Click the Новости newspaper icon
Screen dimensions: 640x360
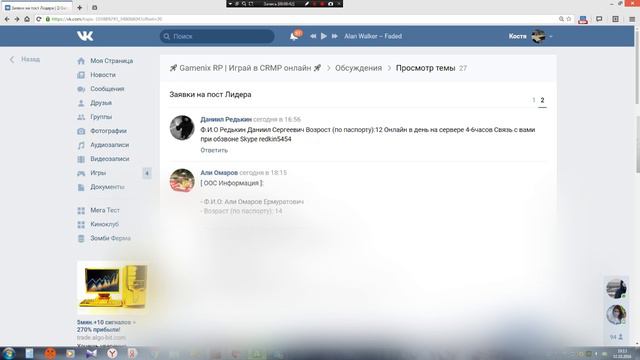(81, 75)
